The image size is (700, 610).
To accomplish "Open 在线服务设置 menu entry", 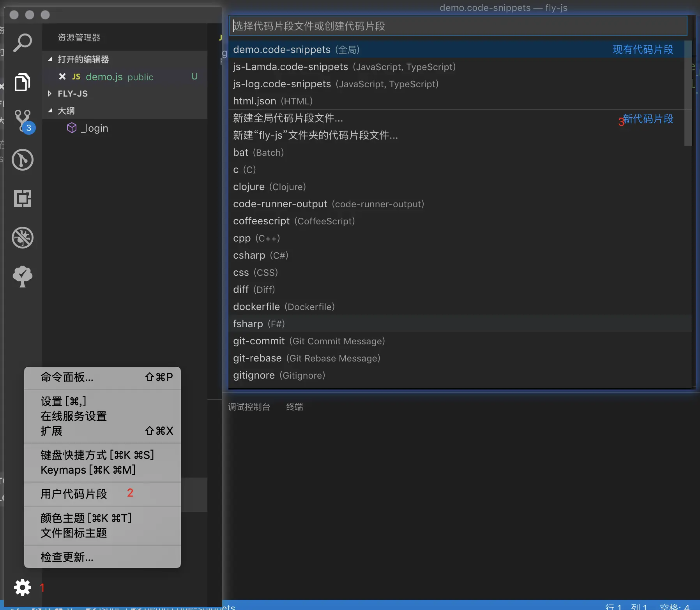I will (103, 416).
